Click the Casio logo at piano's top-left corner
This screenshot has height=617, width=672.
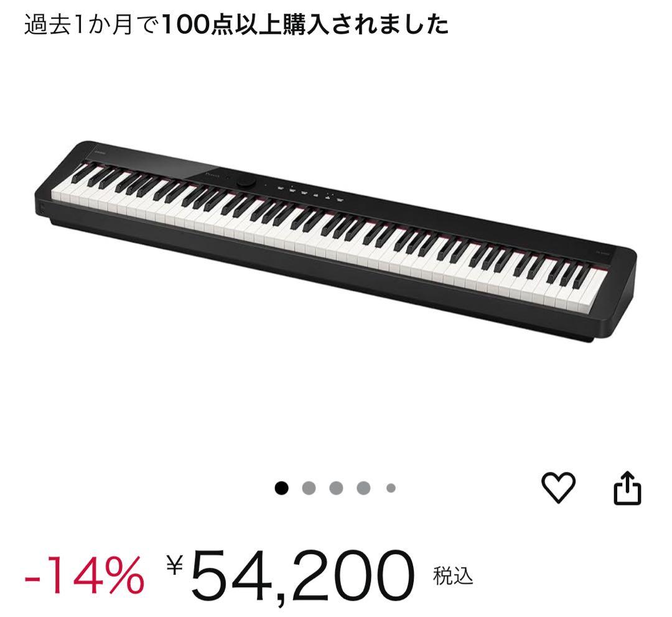[x=100, y=152]
